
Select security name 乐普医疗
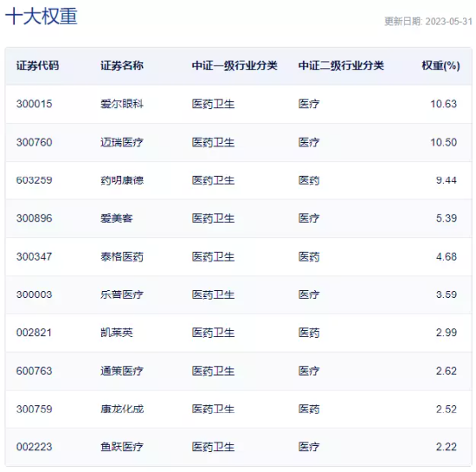(122, 294)
